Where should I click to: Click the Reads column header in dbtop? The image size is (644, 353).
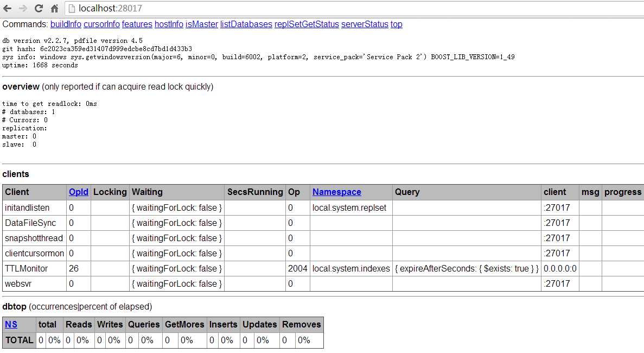[79, 324]
